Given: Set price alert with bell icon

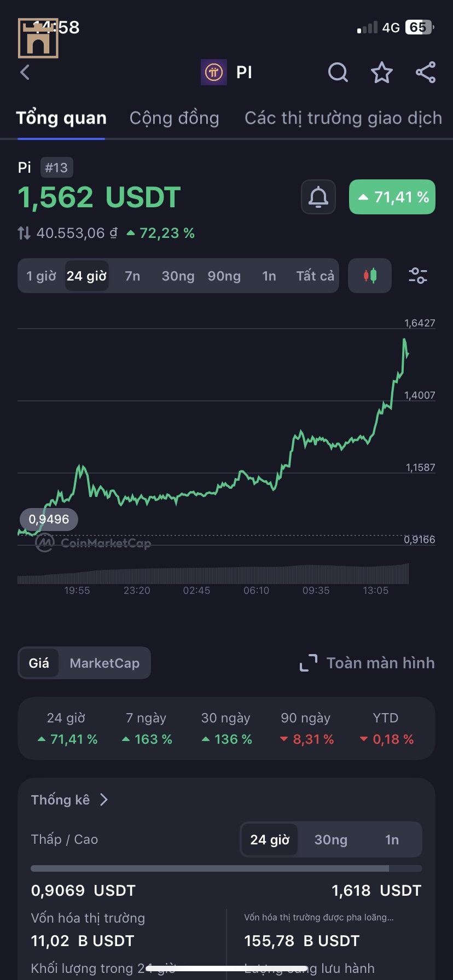Looking at the screenshot, I should [x=318, y=197].
